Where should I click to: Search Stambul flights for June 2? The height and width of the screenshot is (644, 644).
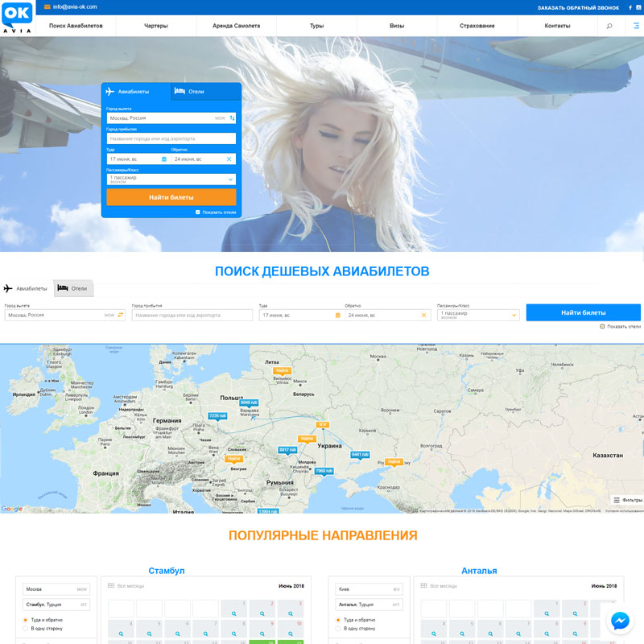[x=262, y=609]
